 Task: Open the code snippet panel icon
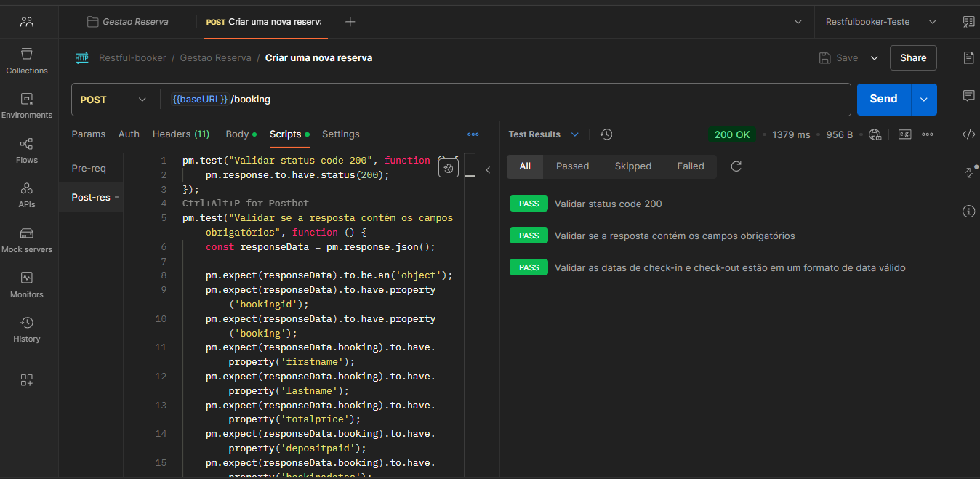(968, 134)
